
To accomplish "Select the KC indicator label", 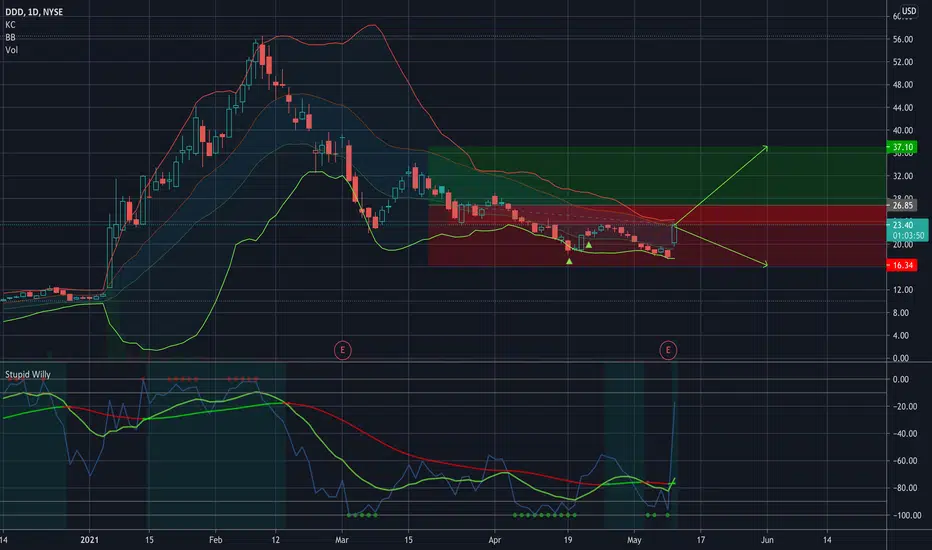I will click(10, 25).
